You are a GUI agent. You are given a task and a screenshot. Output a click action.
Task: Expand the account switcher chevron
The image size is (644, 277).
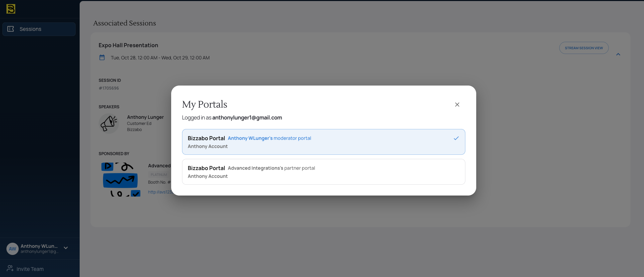click(66, 248)
